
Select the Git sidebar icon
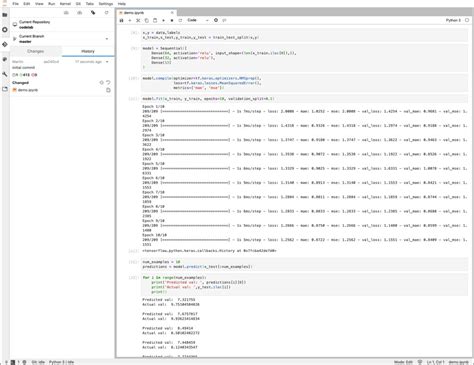(x=5, y=44)
